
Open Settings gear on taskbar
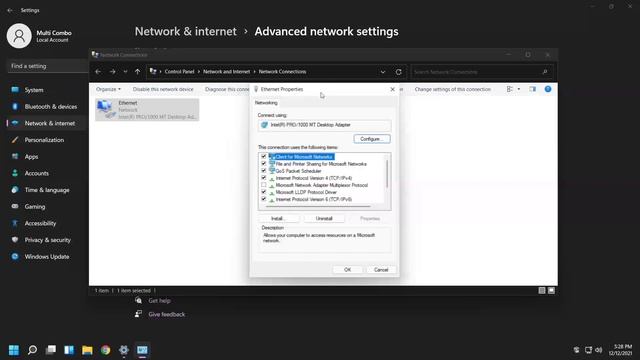[x=124, y=350]
